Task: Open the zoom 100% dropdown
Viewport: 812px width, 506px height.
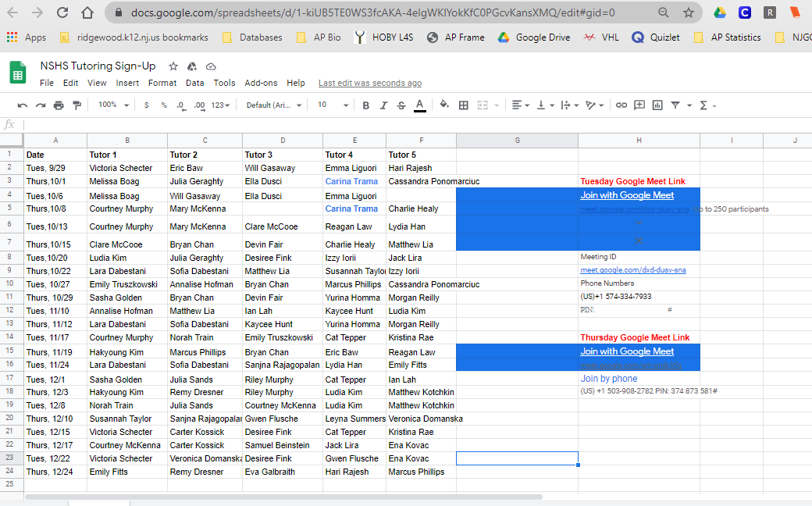Action: [x=112, y=105]
